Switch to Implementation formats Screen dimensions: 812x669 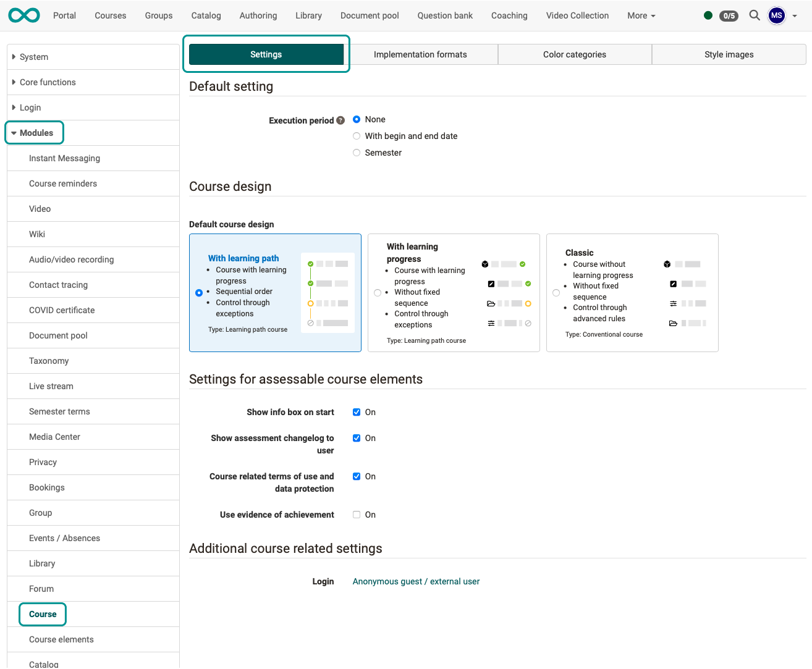click(x=420, y=54)
